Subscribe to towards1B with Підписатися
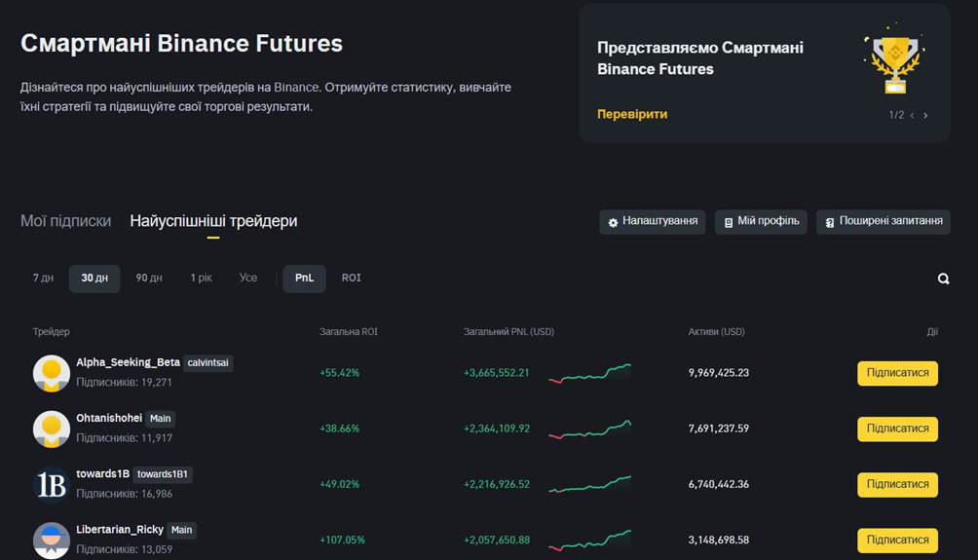This screenshot has width=978, height=560. click(x=897, y=485)
